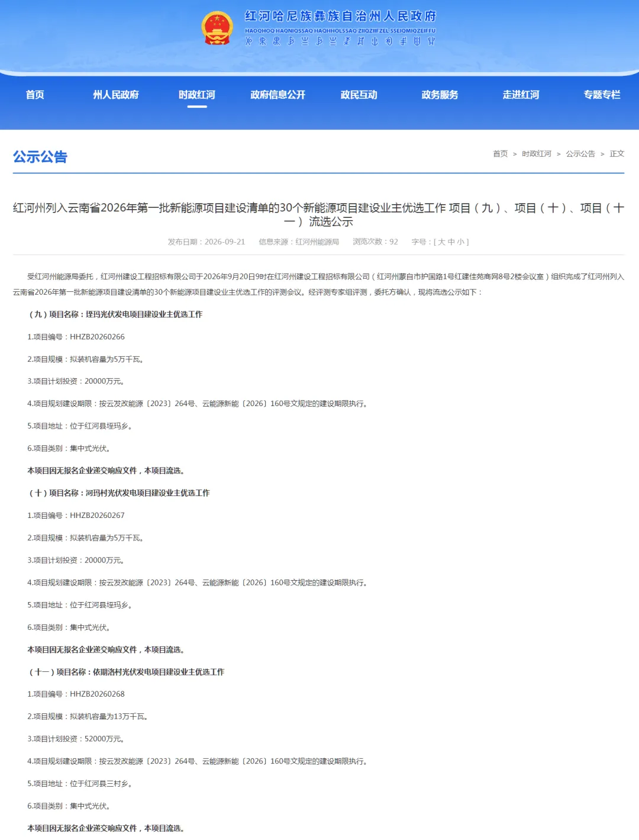
Task: Select project number HHZB20260267 line
Action: (76, 516)
